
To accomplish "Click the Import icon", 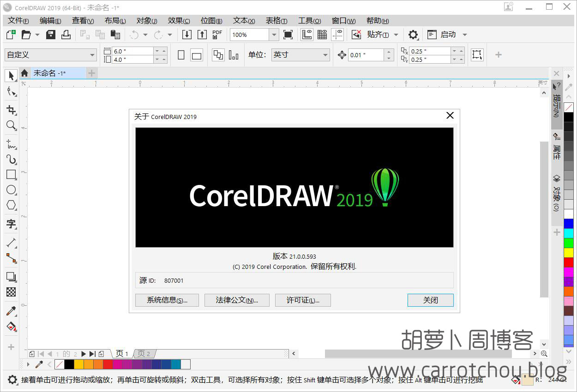I will click(186, 35).
